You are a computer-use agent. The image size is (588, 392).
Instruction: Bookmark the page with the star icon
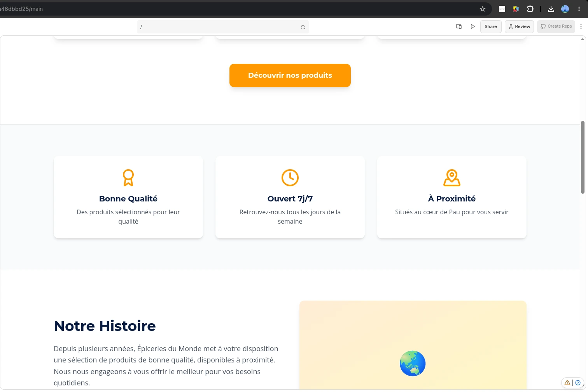pos(483,9)
